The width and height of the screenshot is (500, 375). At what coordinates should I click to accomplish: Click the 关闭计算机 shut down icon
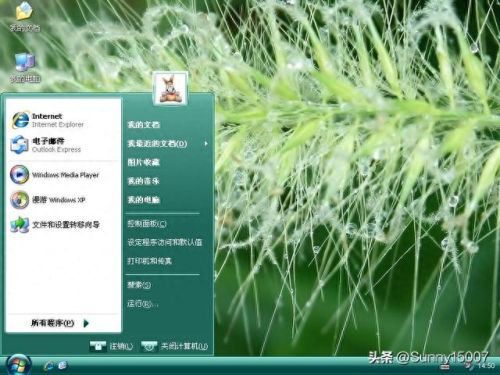point(149,346)
